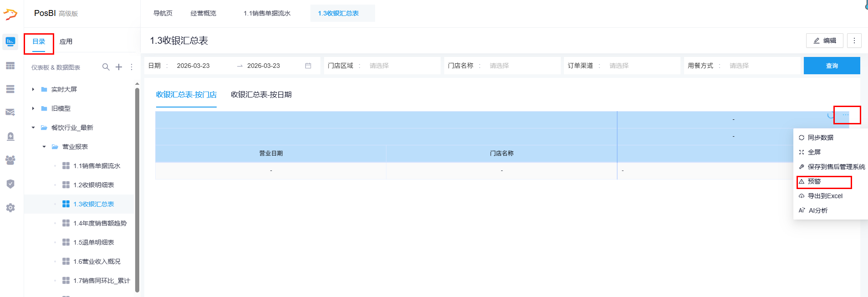Open the security shield icon in left rail
The image size is (868, 297).
(x=10, y=184)
